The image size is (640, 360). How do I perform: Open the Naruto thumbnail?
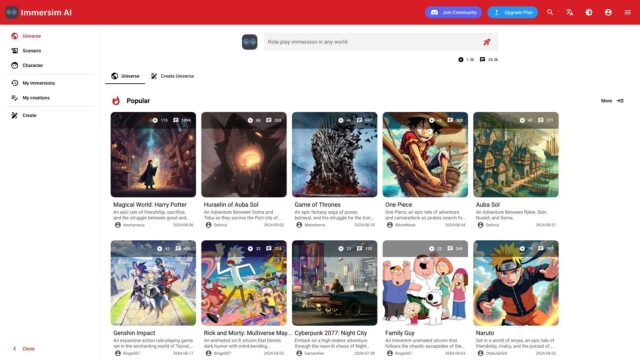516,283
